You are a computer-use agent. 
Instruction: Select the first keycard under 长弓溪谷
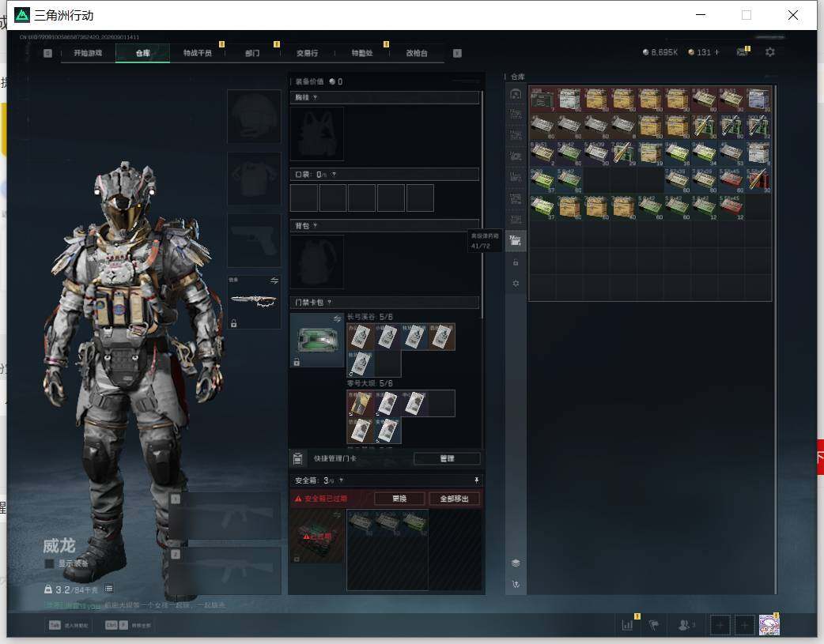tap(360, 337)
